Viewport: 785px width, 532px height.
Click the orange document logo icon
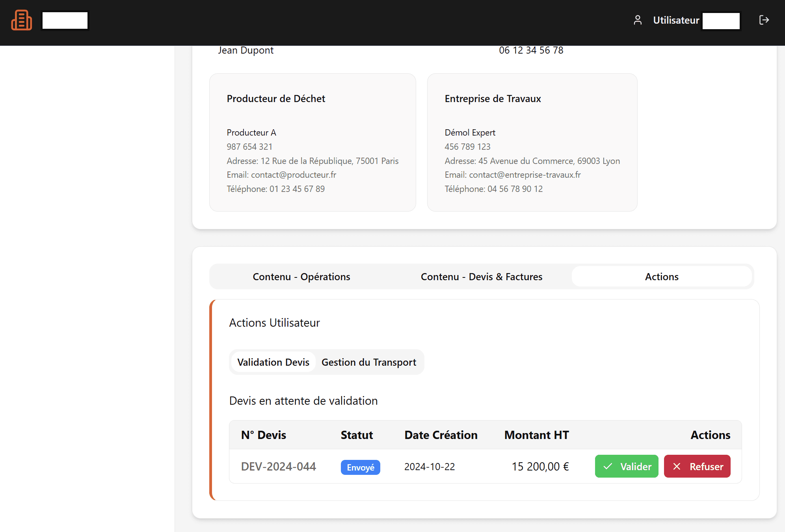tap(22, 20)
